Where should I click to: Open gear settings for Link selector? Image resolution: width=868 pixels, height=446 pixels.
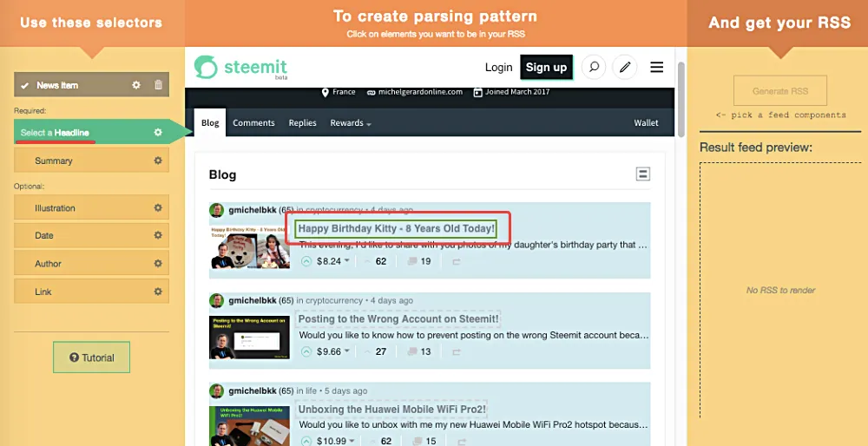pos(158,292)
